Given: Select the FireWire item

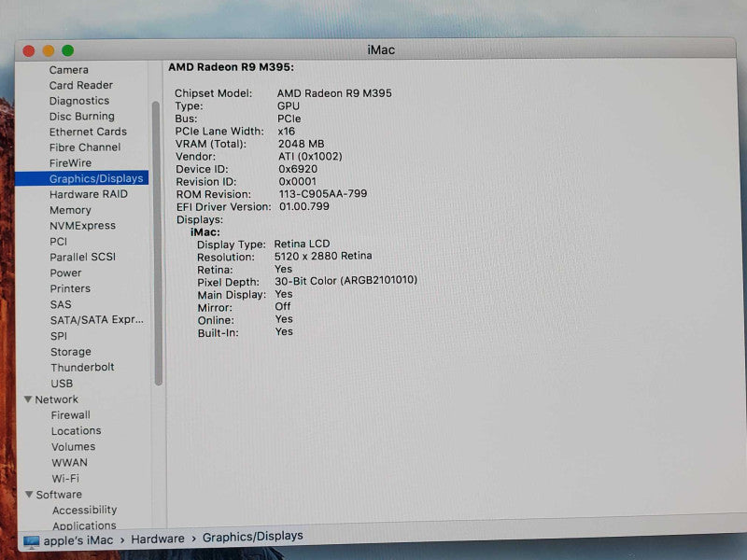Looking at the screenshot, I should click(x=71, y=162).
